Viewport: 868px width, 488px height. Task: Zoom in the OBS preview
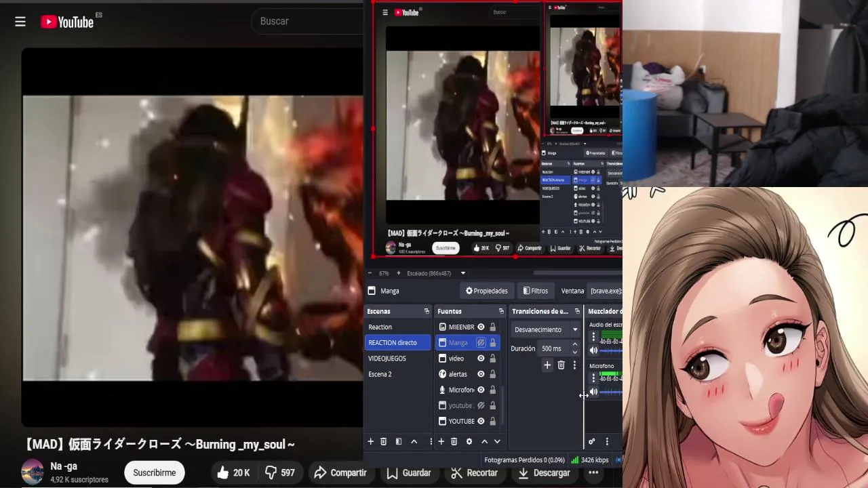pyautogui.click(x=398, y=273)
